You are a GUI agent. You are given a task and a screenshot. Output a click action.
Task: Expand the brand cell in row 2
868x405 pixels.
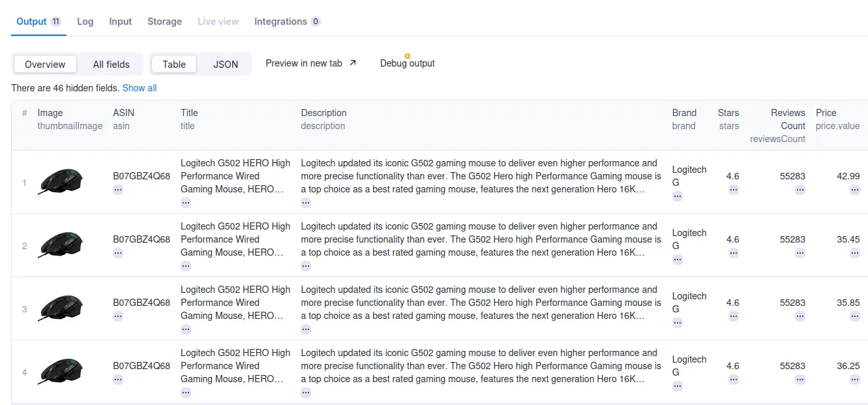pyautogui.click(x=678, y=260)
